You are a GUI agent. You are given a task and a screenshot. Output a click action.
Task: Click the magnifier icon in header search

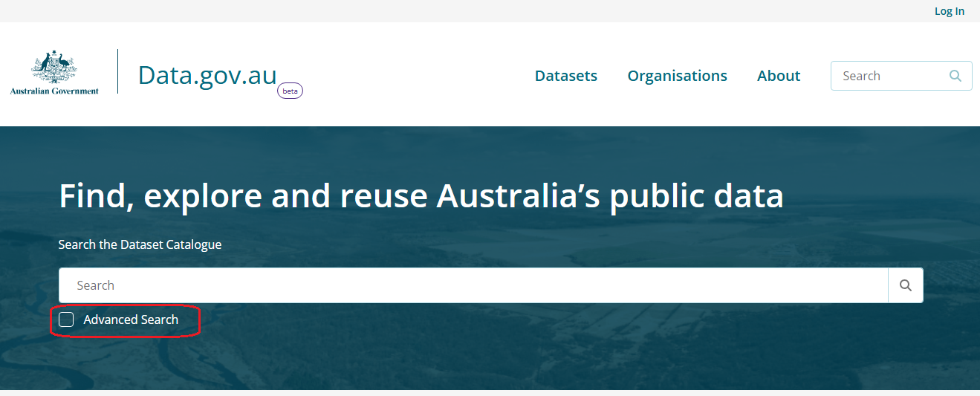955,76
